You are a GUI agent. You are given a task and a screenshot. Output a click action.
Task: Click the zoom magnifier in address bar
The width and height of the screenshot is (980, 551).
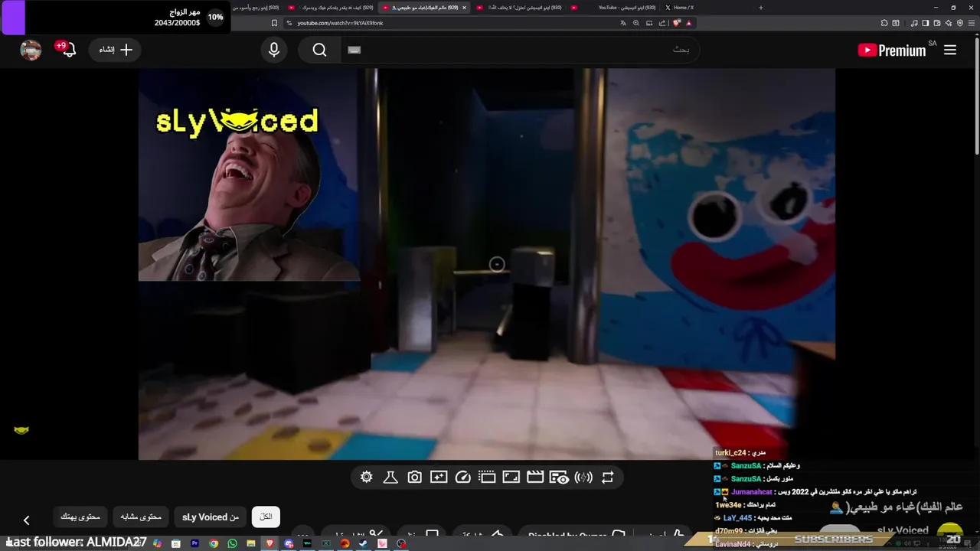pos(635,23)
